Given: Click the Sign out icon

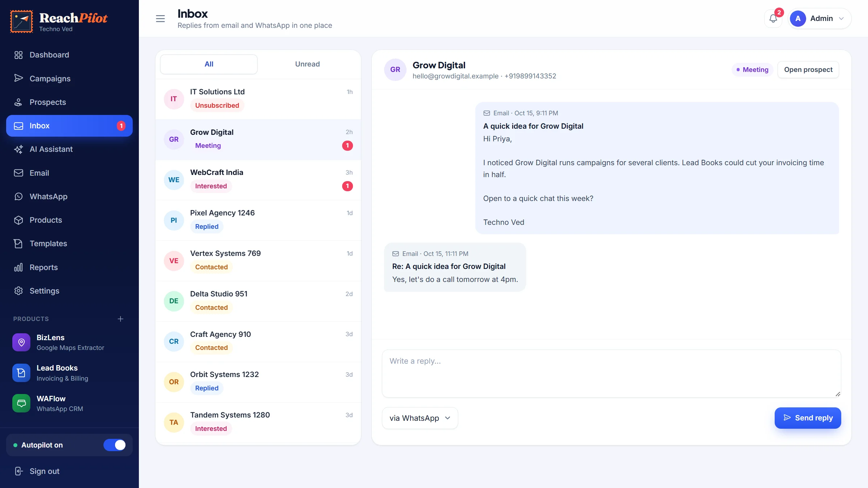Looking at the screenshot, I should point(18,471).
